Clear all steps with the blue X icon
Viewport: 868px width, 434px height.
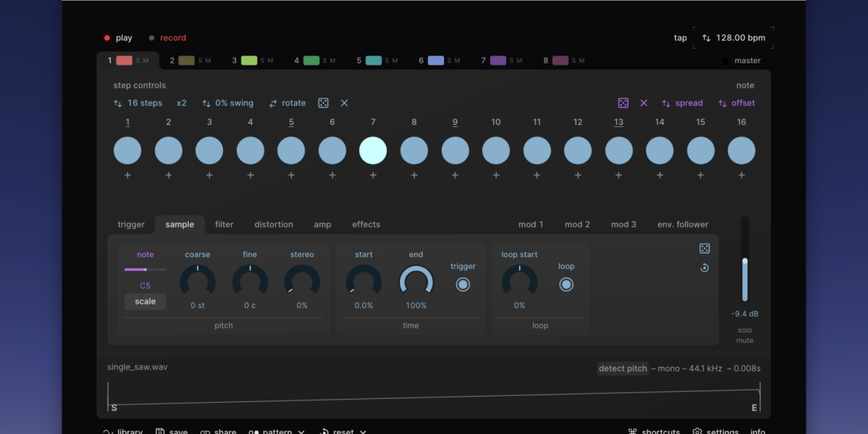(344, 103)
